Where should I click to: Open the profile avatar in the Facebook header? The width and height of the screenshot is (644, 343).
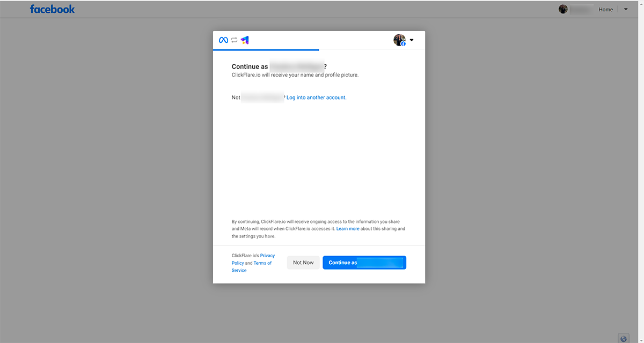pos(563,9)
